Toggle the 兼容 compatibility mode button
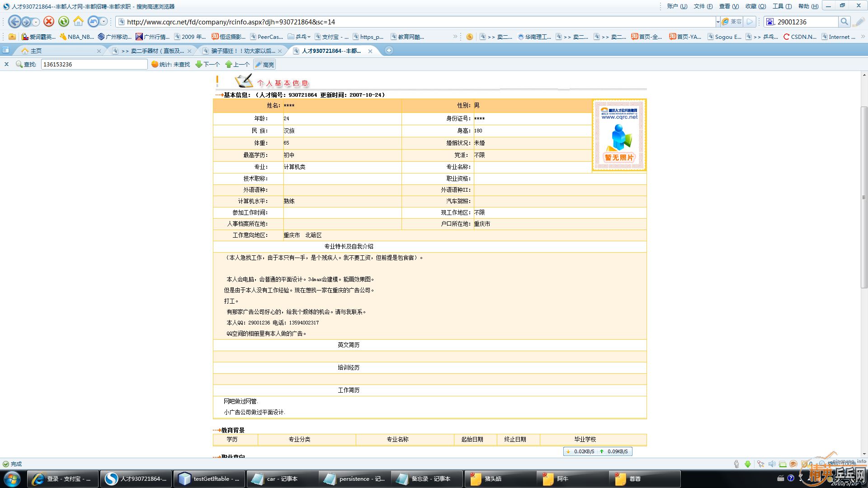Image resolution: width=868 pixels, height=488 pixels. point(732,22)
